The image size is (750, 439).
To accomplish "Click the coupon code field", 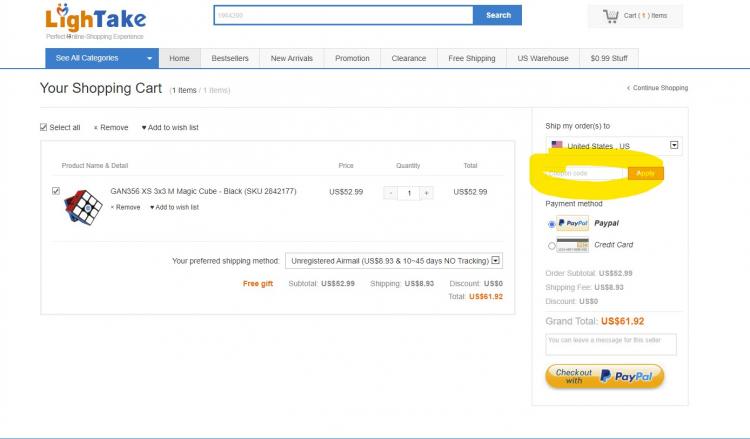I will [586, 173].
